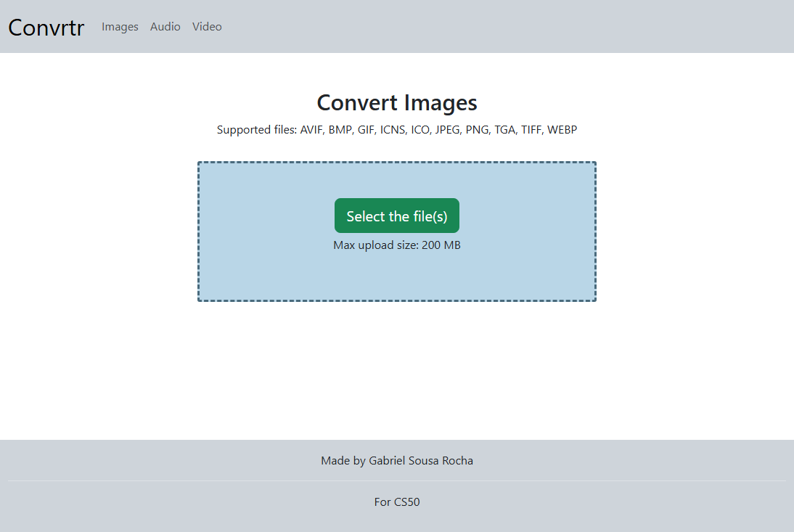The width and height of the screenshot is (794, 532).
Task: Click the Max upload size 200 MB text
Action: (397, 245)
